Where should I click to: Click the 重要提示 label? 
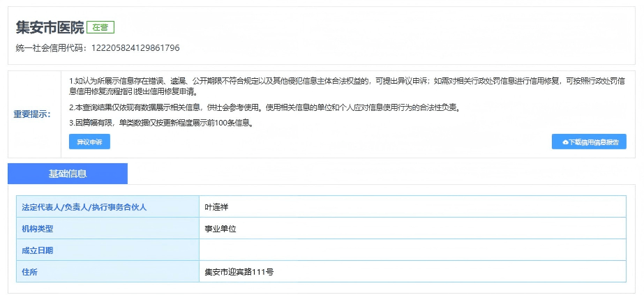pos(32,114)
